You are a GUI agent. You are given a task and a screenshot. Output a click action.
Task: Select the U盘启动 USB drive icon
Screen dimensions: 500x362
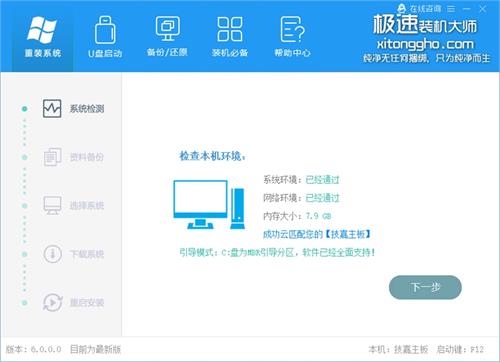(x=105, y=30)
